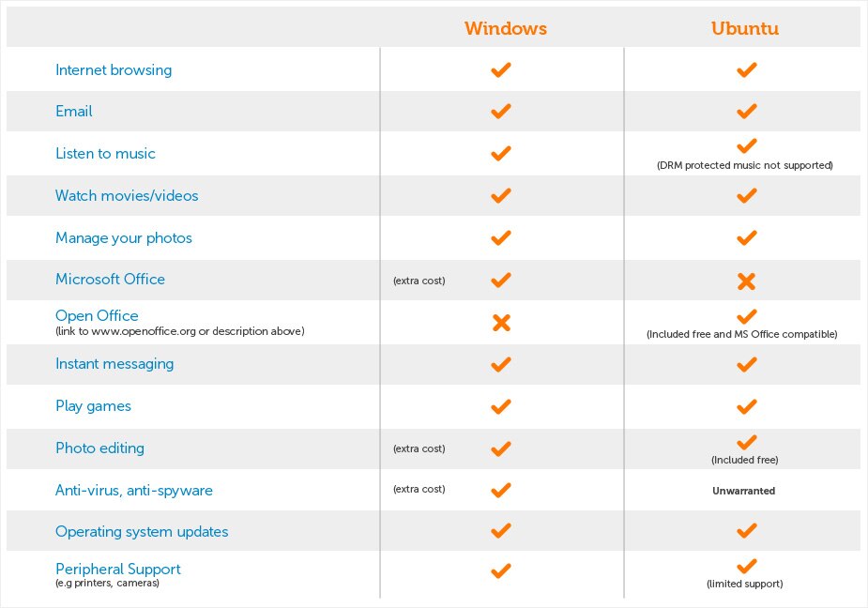Click the Windows X mark for Open Office
868x608 pixels.
click(x=501, y=322)
